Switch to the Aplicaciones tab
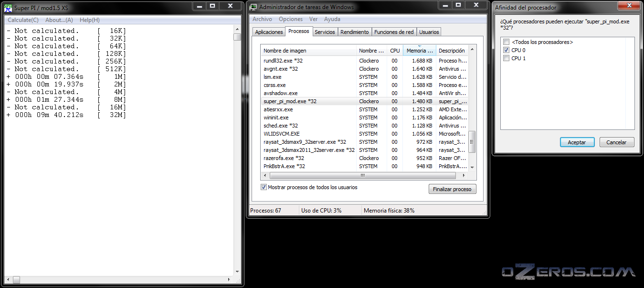This screenshot has height=288, width=644. (269, 32)
